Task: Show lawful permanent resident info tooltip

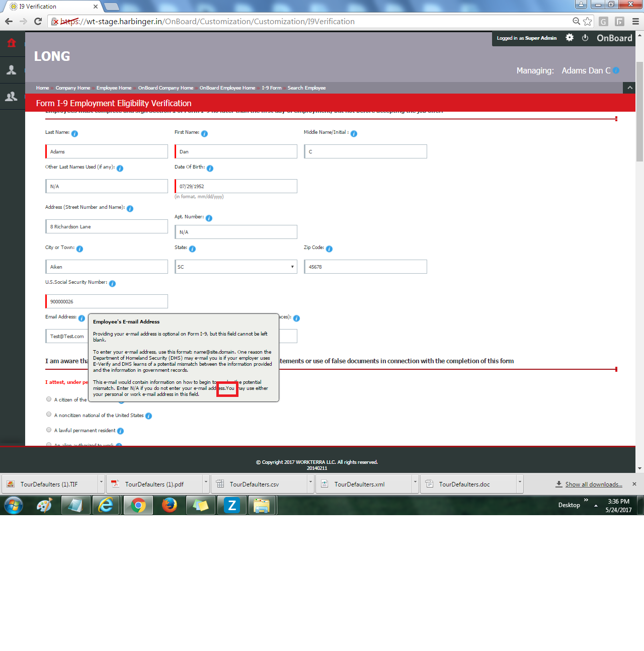Action: [x=120, y=431]
